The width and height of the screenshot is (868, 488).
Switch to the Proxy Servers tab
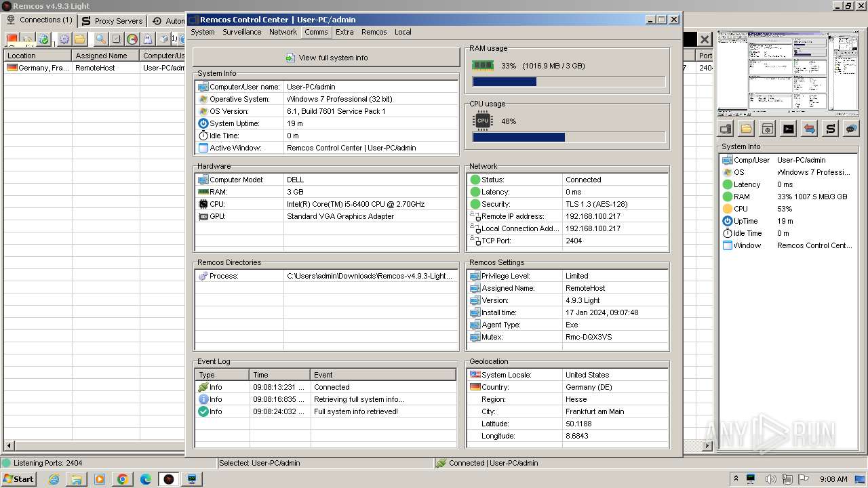pyautogui.click(x=112, y=21)
